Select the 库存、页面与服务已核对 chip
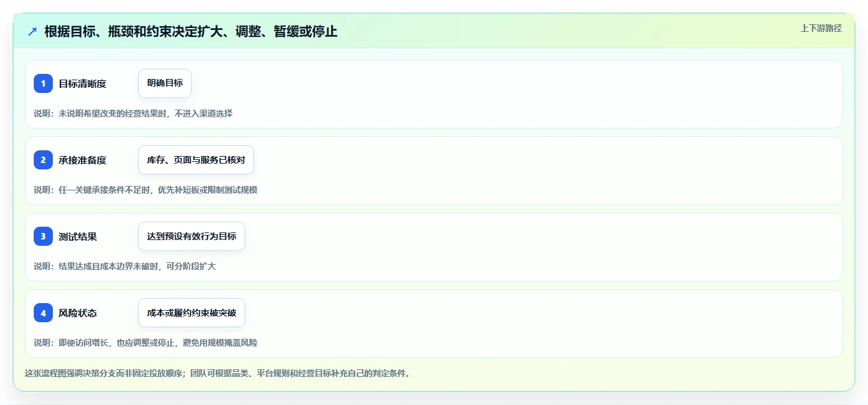Image resolution: width=868 pixels, height=405 pixels. pos(196,160)
